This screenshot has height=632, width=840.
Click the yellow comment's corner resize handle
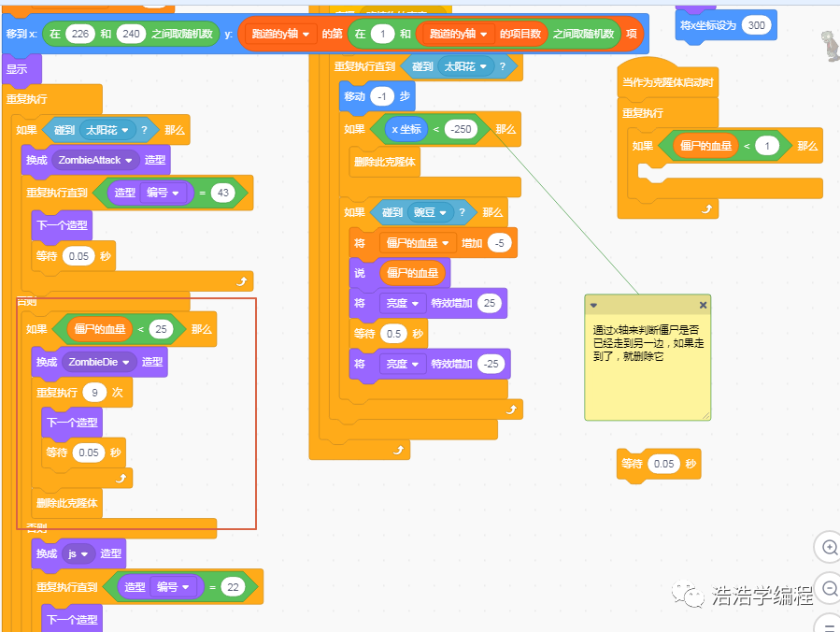705,415
